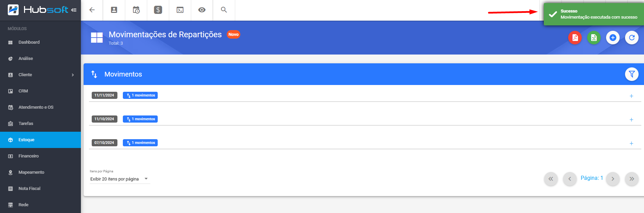
Task: Export movements to PDF with red button
Action: point(575,38)
